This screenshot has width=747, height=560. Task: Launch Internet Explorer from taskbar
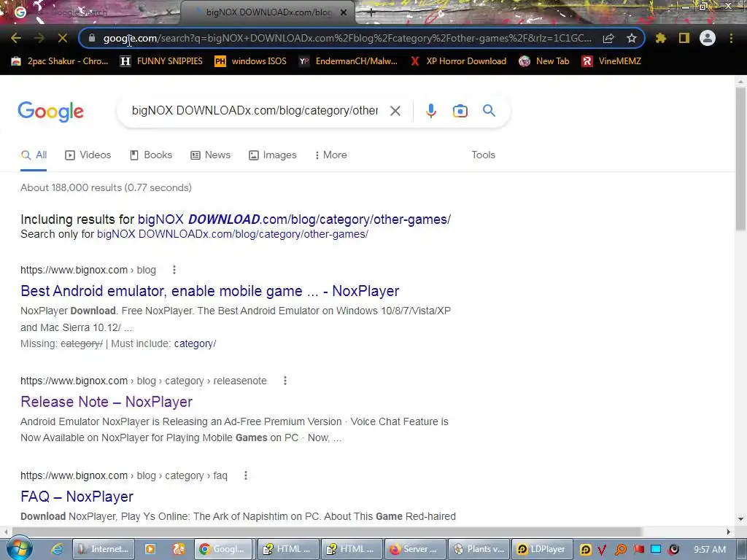coord(57,549)
